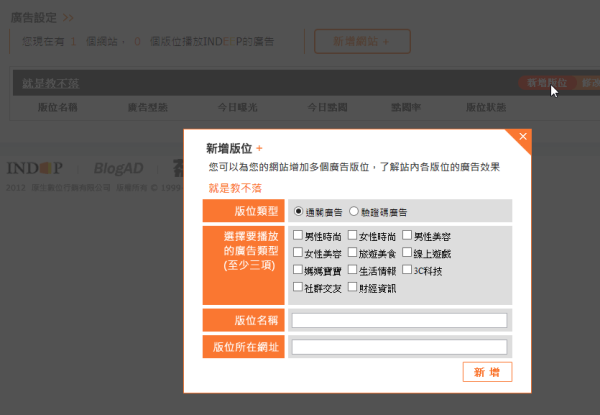Check the 男性時尚 checkbox
This screenshot has width=600, height=415.
[x=298, y=236]
